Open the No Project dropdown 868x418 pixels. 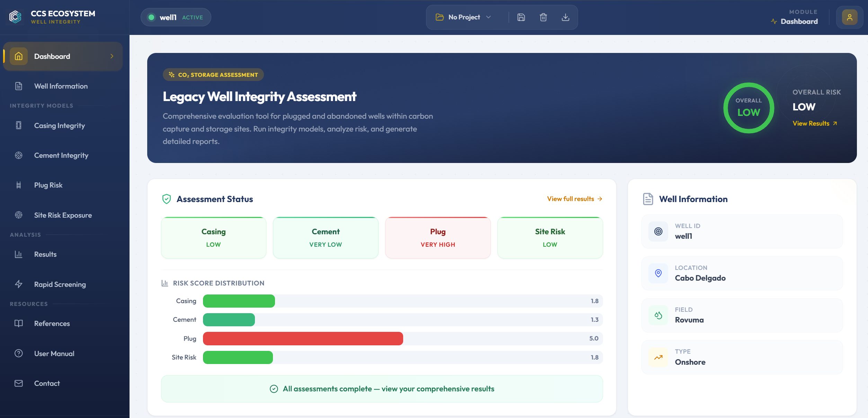click(x=464, y=17)
